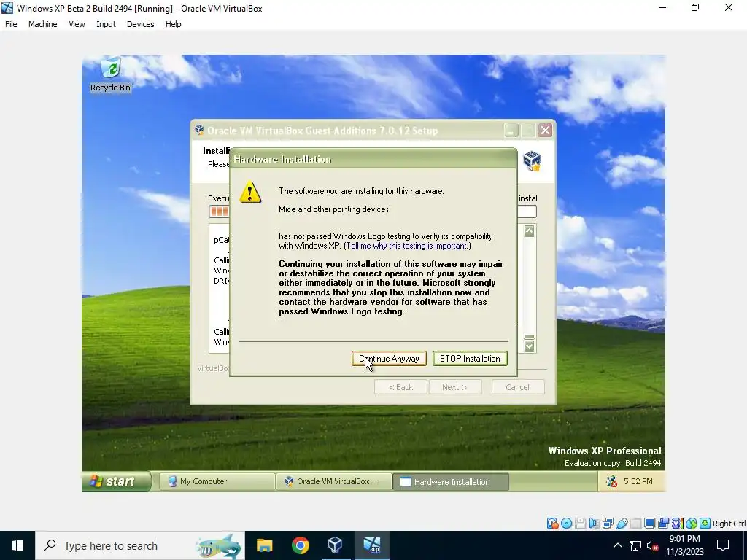Open the Machine menu
747x560 pixels.
[42, 24]
